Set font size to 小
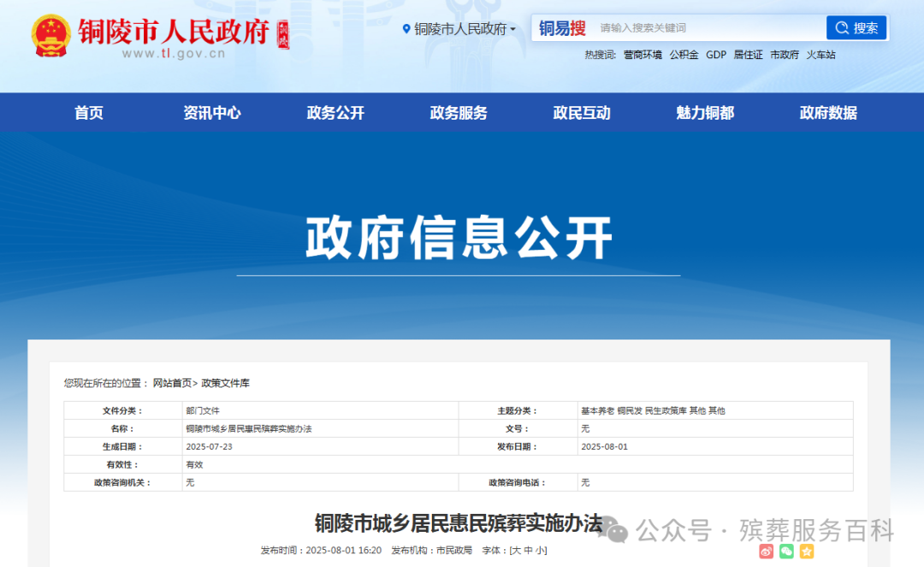Screen dimensions: 924x567 [x=540, y=551]
